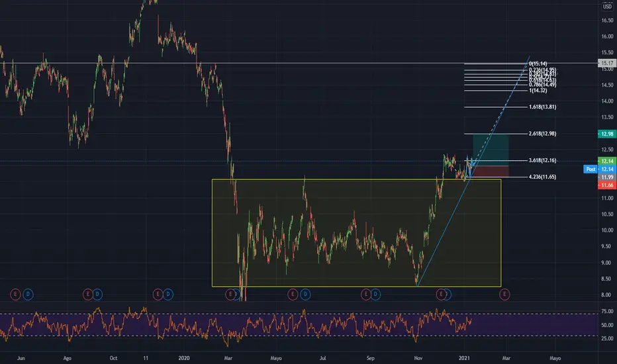The height and width of the screenshot is (364, 617).
Task: Click the 2020 label on the time axis
Action: (184, 358)
